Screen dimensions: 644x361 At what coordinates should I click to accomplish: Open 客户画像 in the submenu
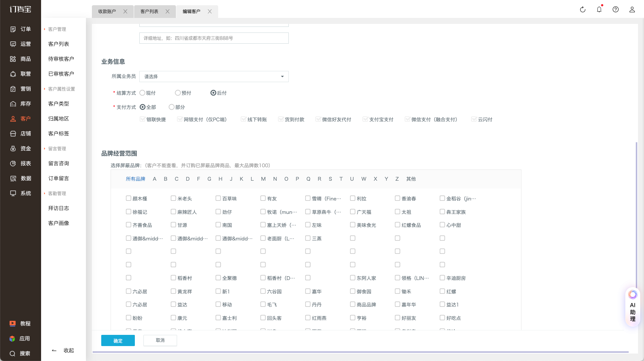[x=59, y=223]
